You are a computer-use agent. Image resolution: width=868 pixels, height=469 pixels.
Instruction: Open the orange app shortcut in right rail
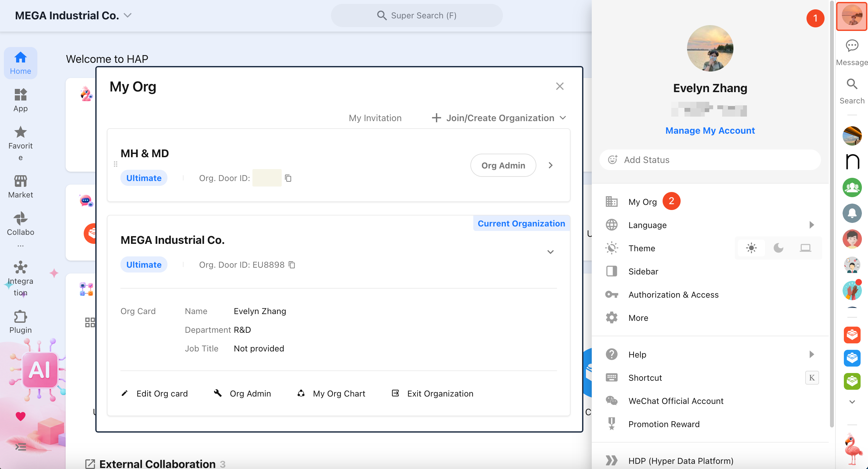tap(852, 335)
